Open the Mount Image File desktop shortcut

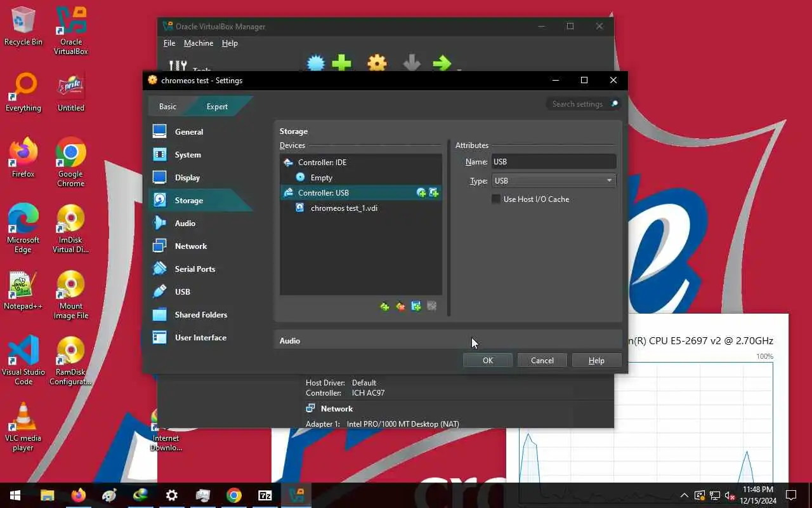click(71, 294)
